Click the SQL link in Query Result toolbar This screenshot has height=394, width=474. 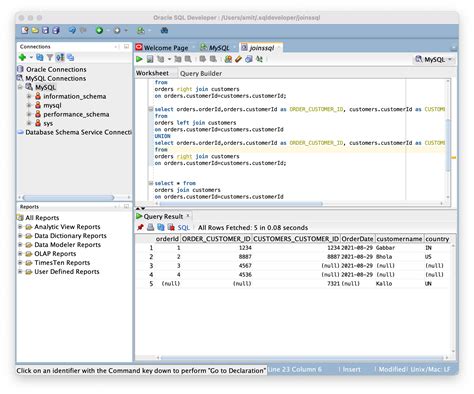[183, 228]
